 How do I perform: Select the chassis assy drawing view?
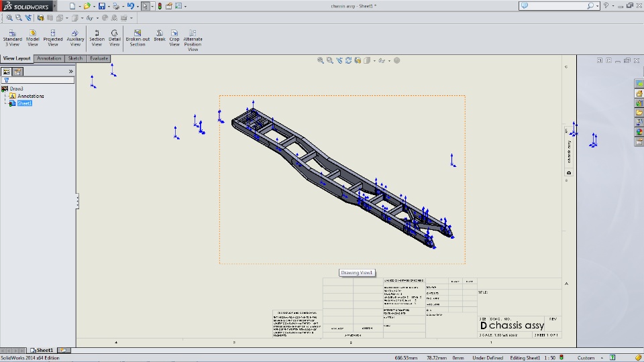(x=341, y=180)
